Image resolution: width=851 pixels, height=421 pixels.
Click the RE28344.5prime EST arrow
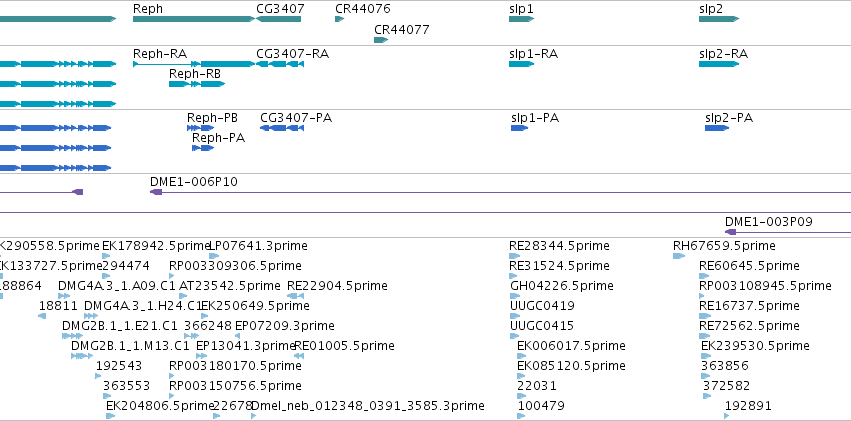tap(515, 256)
